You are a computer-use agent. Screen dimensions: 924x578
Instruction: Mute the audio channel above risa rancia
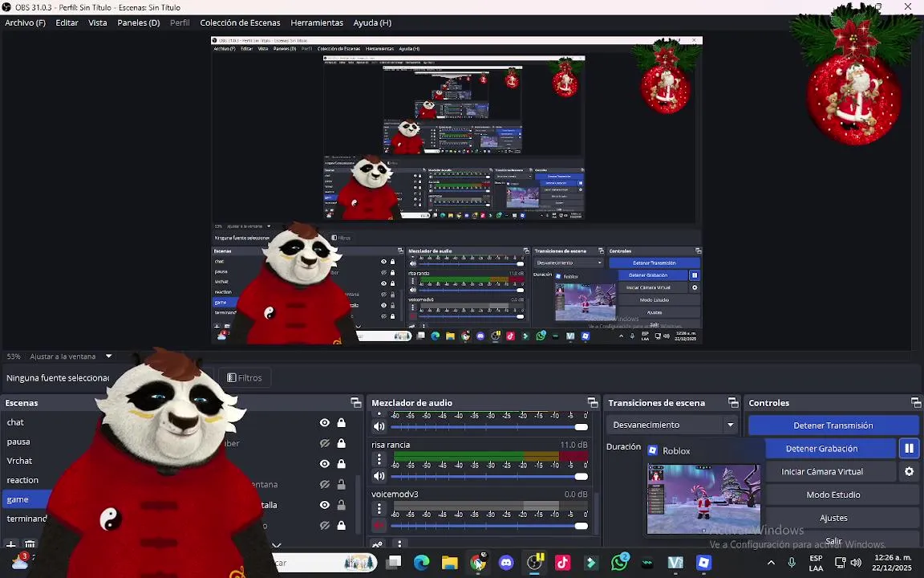379,426
